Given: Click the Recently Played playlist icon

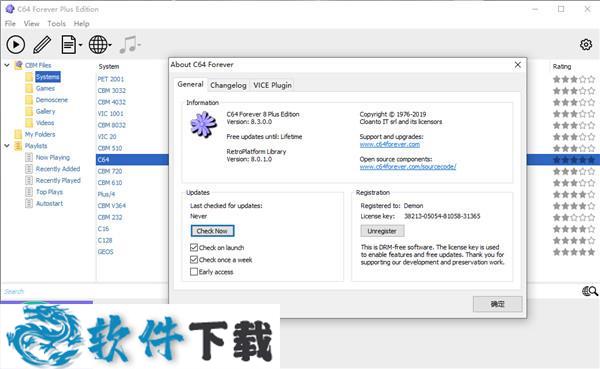Looking at the screenshot, I should pyautogui.click(x=29, y=180).
